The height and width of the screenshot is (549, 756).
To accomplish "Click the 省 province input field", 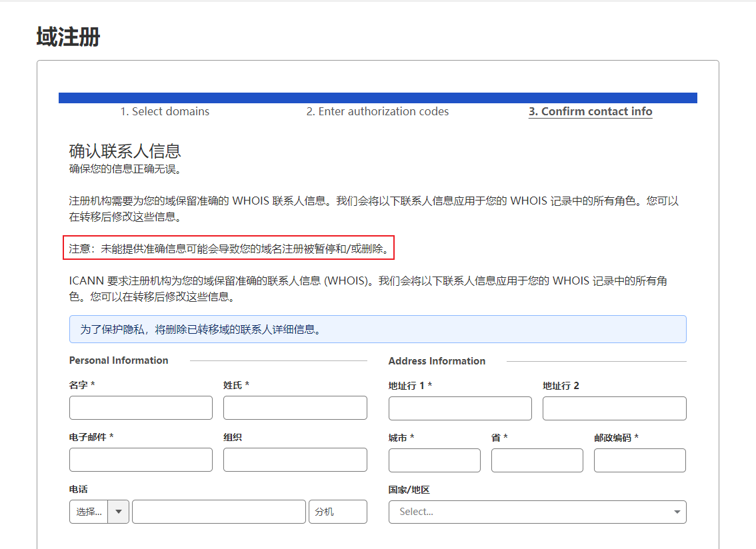I will [x=537, y=460].
